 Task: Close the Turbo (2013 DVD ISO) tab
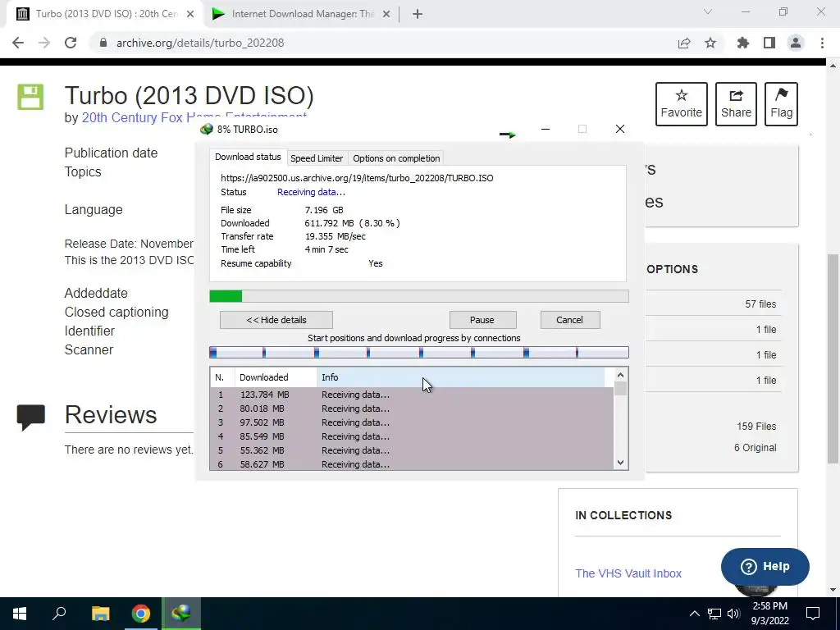click(190, 14)
